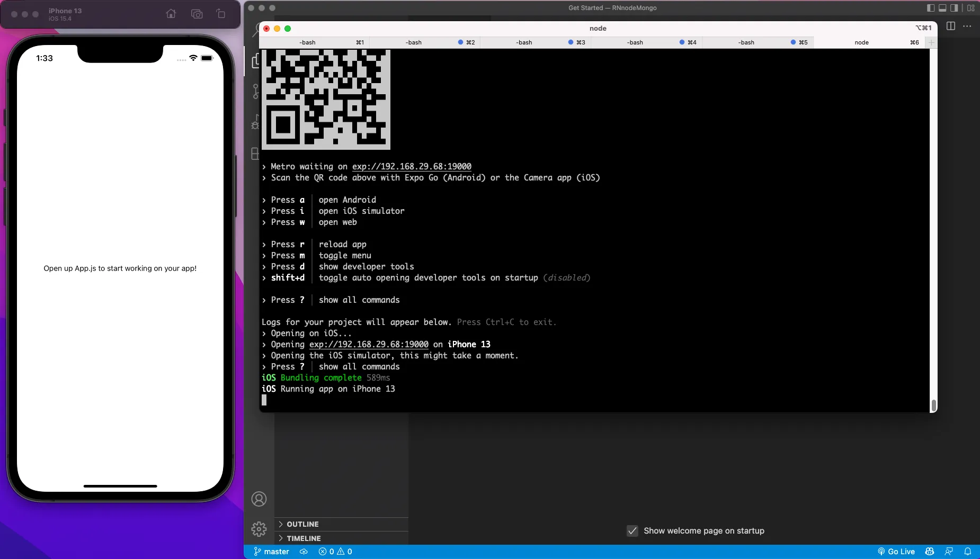
Task: Click the Simulator Home button icon
Action: (171, 14)
